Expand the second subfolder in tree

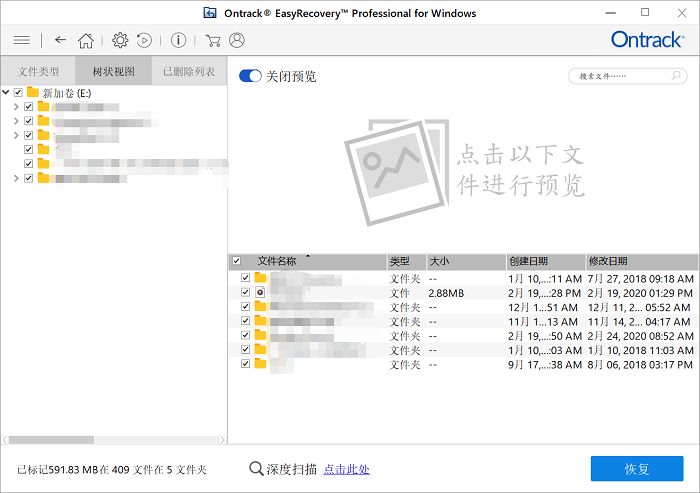tap(16, 121)
